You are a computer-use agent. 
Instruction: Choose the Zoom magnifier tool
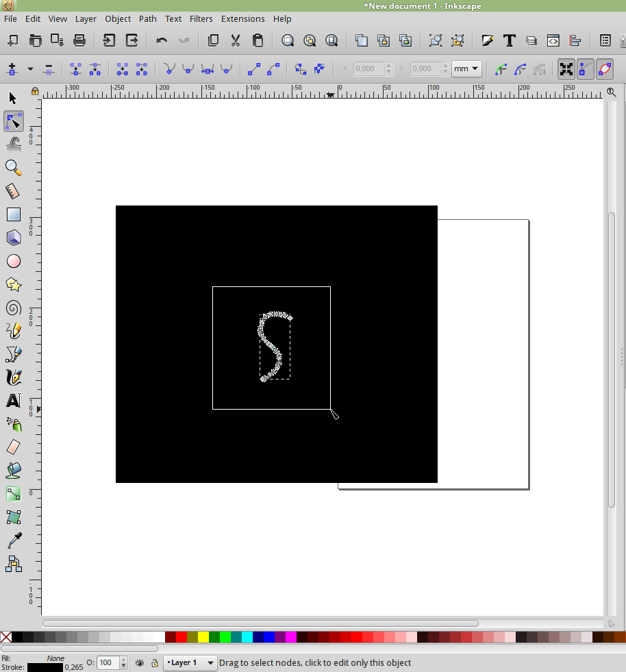[x=14, y=167]
